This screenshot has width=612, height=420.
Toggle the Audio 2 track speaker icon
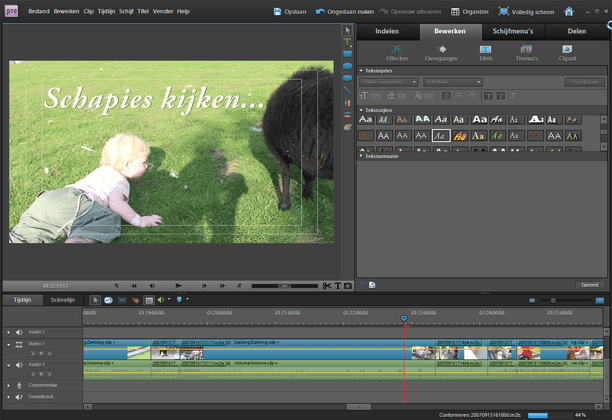coord(20,331)
